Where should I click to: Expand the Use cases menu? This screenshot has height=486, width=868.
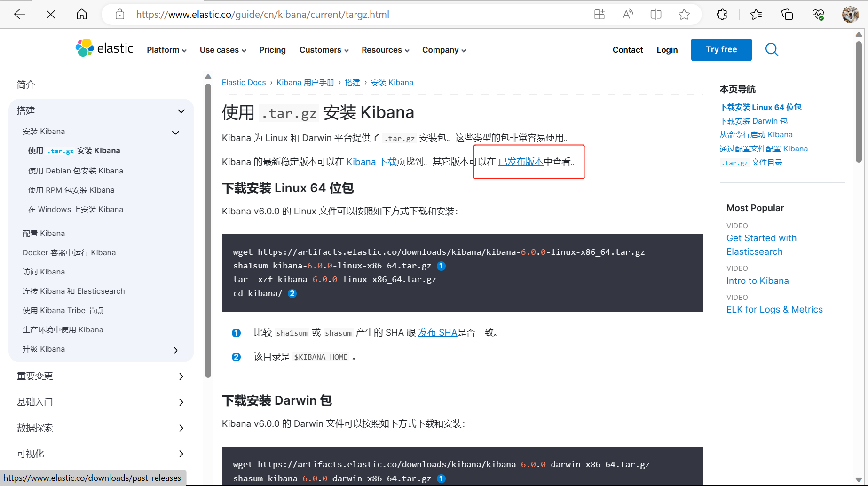pos(223,50)
